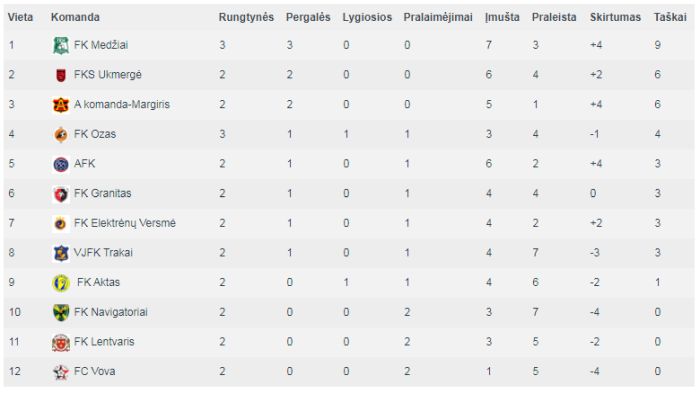Click the FK Aktas yellow logo

(61, 283)
